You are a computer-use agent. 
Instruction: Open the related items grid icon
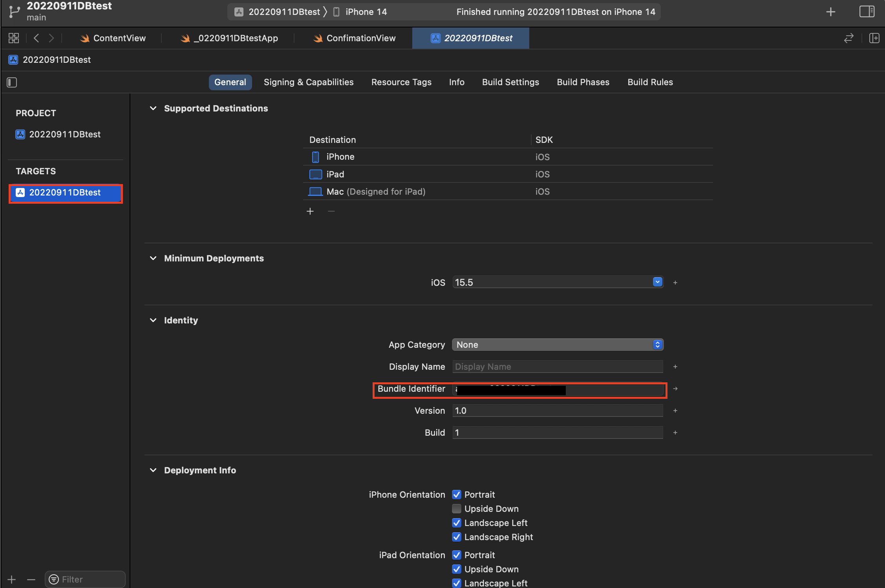14,38
